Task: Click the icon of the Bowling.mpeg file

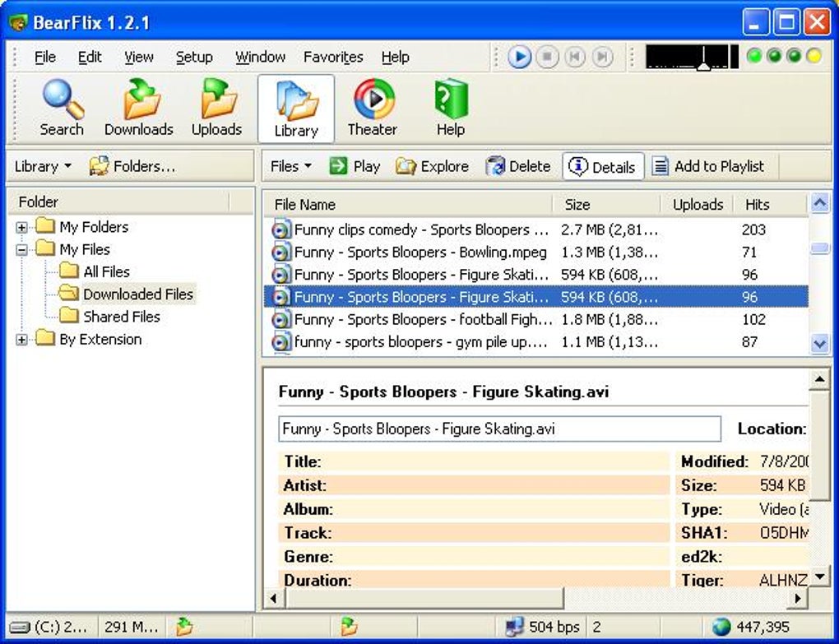Action: [x=281, y=253]
